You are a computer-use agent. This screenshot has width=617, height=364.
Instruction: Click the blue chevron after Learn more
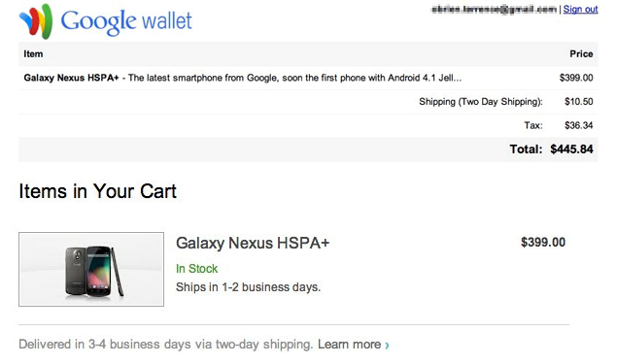387,346
